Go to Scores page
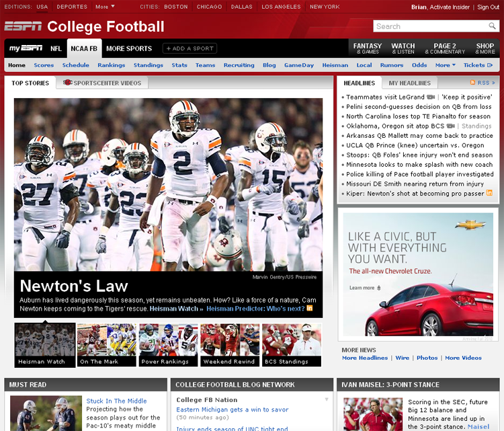Screen dimensions: 504x431 coord(44,65)
